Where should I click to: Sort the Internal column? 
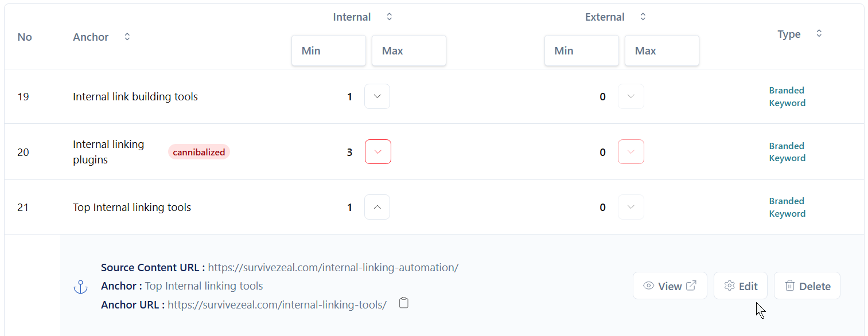click(x=390, y=17)
